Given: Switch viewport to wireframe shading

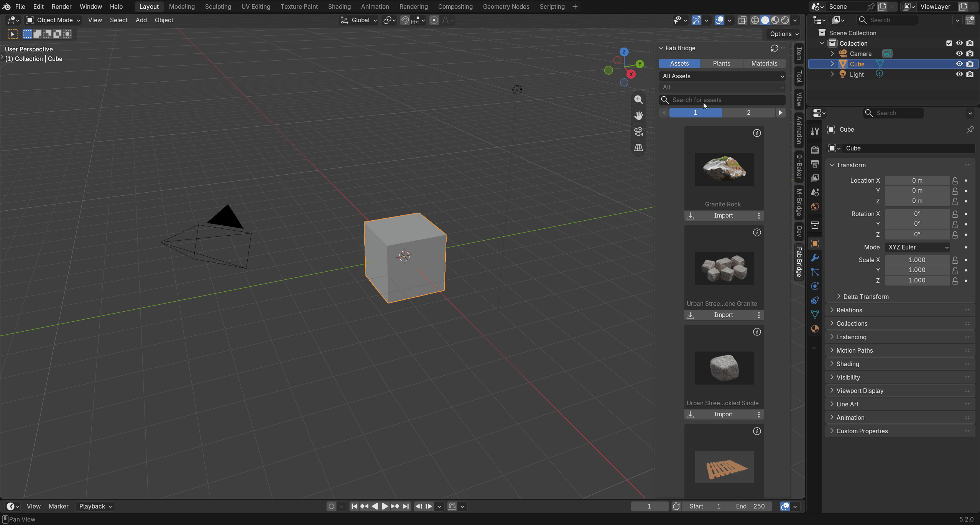Looking at the screenshot, I should pyautogui.click(x=755, y=20).
